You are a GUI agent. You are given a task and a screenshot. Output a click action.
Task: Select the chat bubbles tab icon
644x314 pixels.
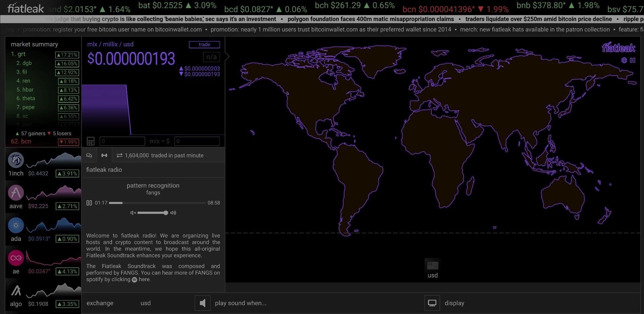[x=89, y=155]
